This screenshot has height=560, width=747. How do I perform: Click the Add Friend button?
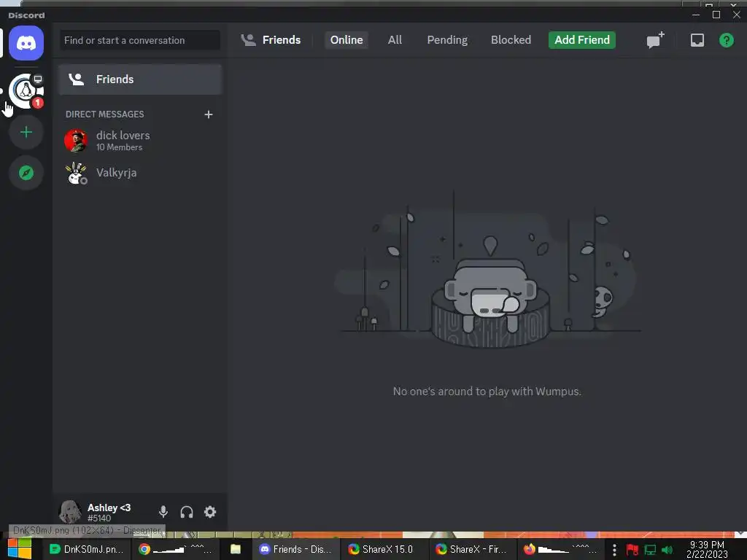[x=581, y=40]
